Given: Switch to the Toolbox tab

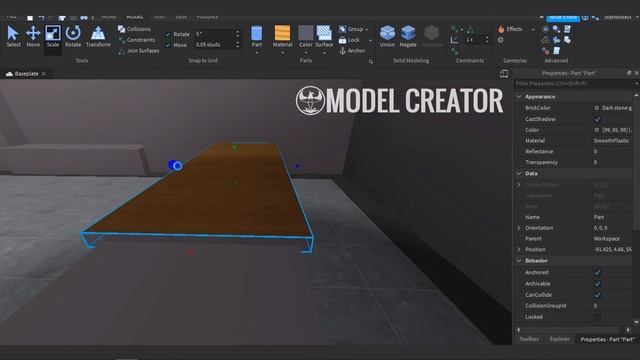Looking at the screenshot, I should 529,339.
